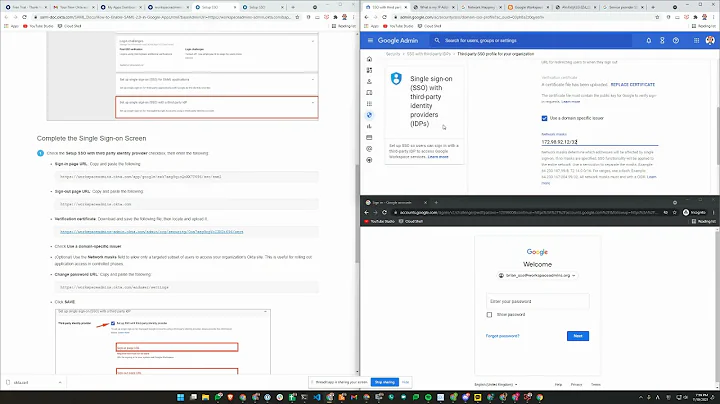The image size is (720, 404).
Task: Click Security in the Admin breadcrumb
Action: pos(393,54)
